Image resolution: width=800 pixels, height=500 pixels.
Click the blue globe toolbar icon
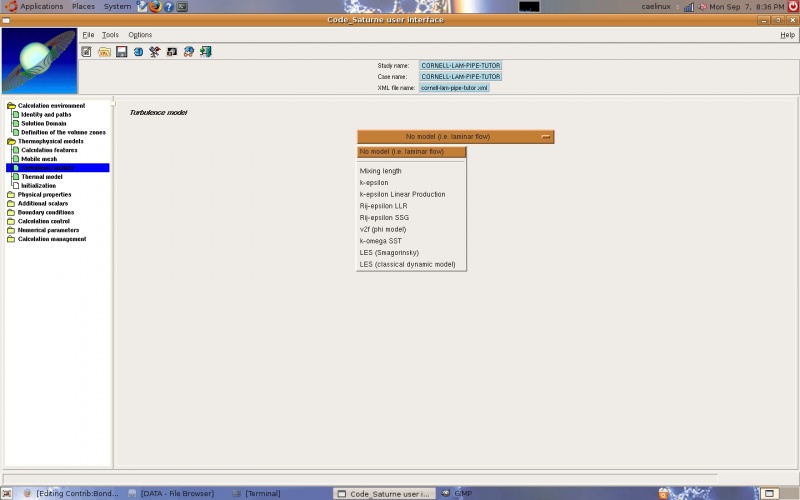tap(138, 52)
